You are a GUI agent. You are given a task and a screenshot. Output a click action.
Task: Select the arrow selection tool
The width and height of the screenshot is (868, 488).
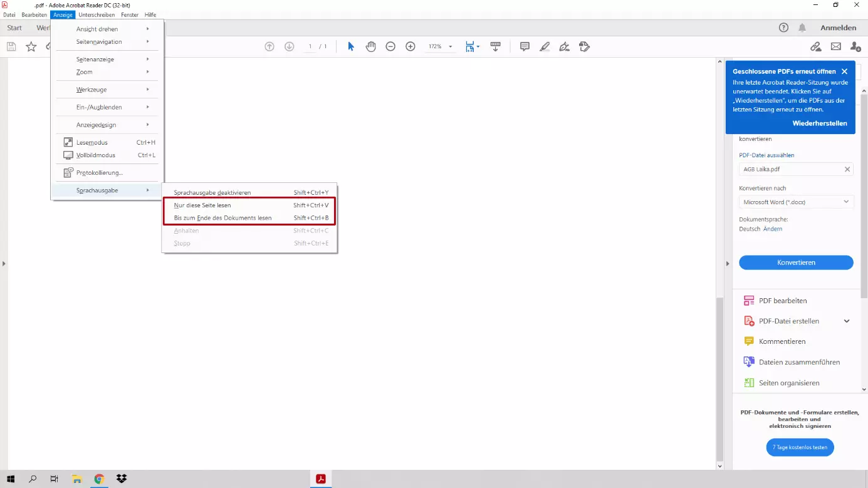[351, 46]
